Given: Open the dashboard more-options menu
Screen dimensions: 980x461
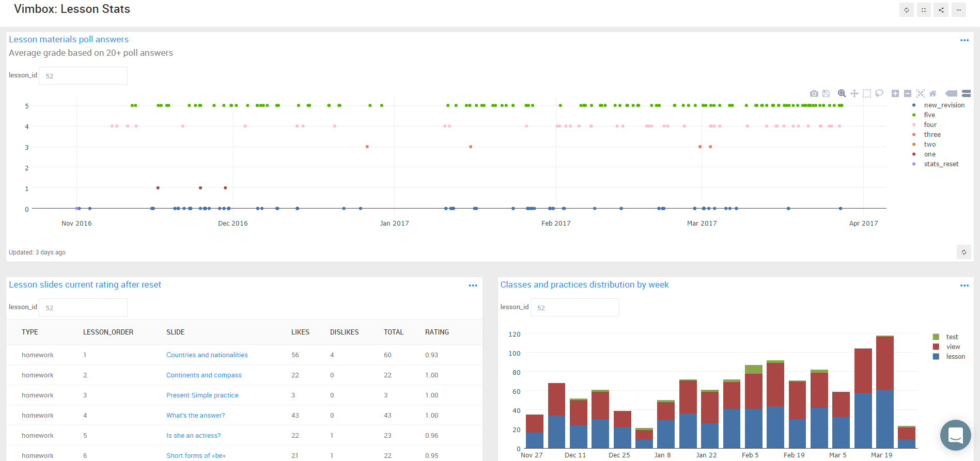Looking at the screenshot, I should pos(959,10).
